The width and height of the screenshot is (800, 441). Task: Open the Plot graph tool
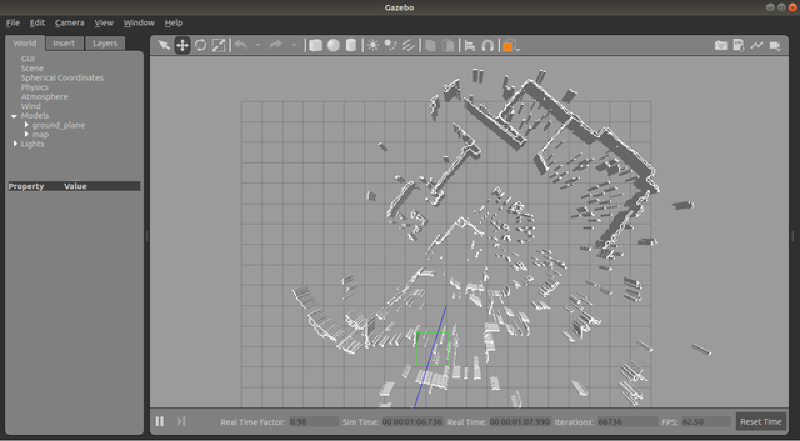click(757, 45)
